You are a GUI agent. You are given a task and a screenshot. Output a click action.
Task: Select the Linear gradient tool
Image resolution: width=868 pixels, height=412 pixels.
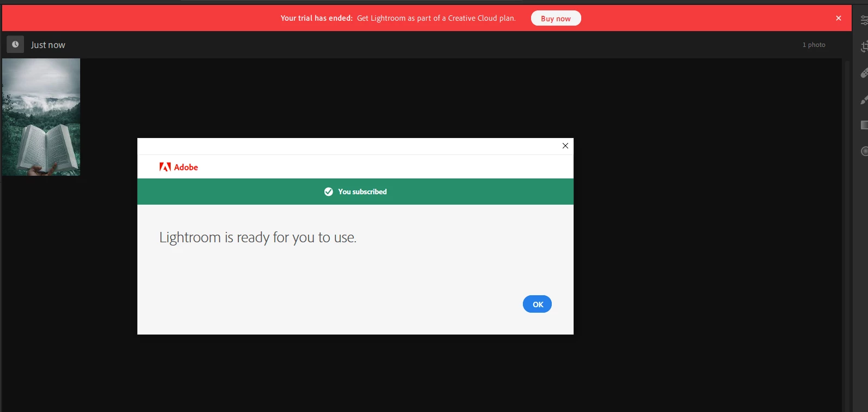point(864,125)
